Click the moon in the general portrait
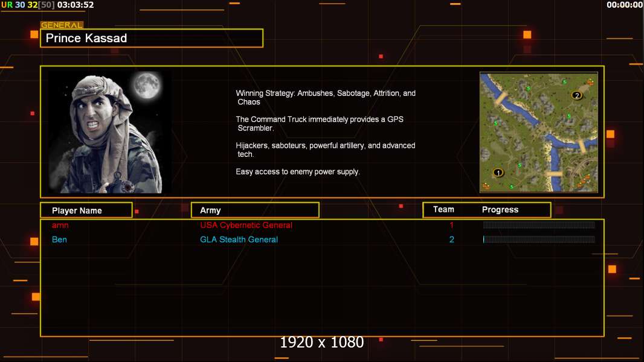The image size is (644, 362). click(x=146, y=85)
